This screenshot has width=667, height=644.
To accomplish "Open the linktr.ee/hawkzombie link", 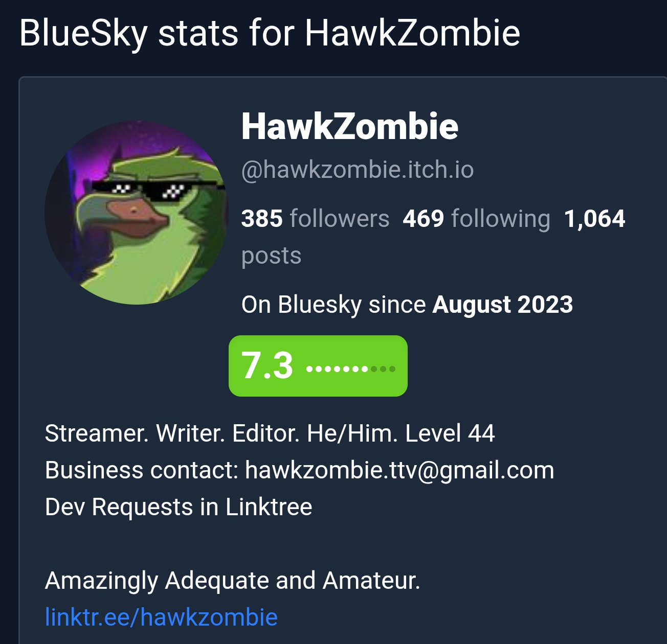I will coord(161,617).
